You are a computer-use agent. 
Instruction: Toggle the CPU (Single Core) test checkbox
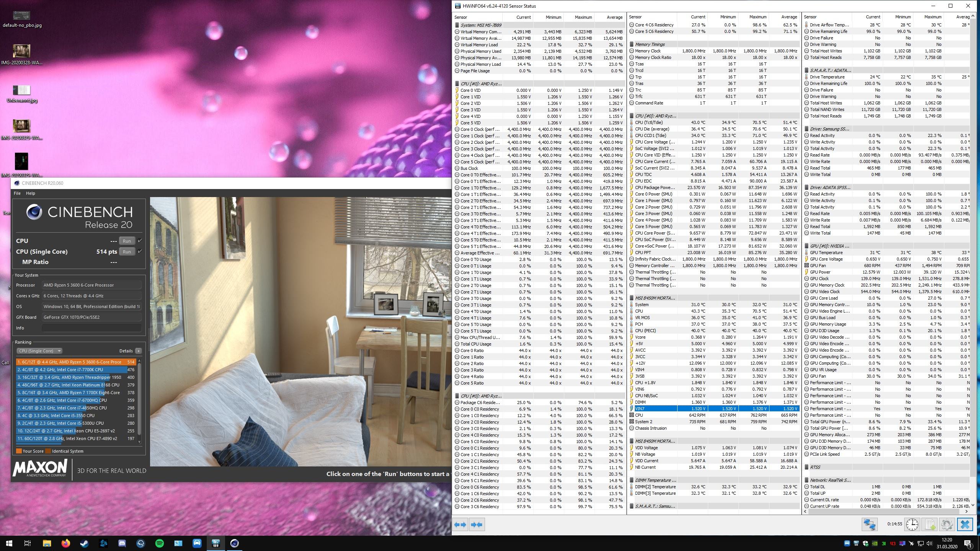140,251
